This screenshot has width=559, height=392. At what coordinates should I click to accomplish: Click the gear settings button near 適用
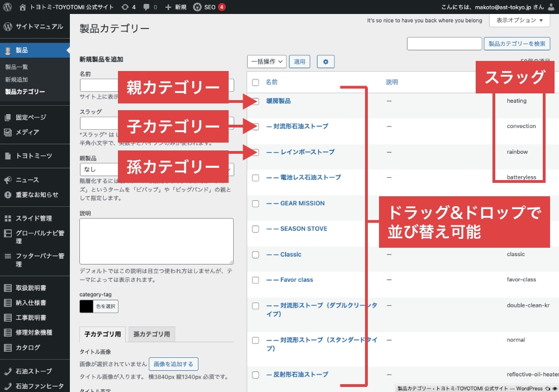coord(325,62)
